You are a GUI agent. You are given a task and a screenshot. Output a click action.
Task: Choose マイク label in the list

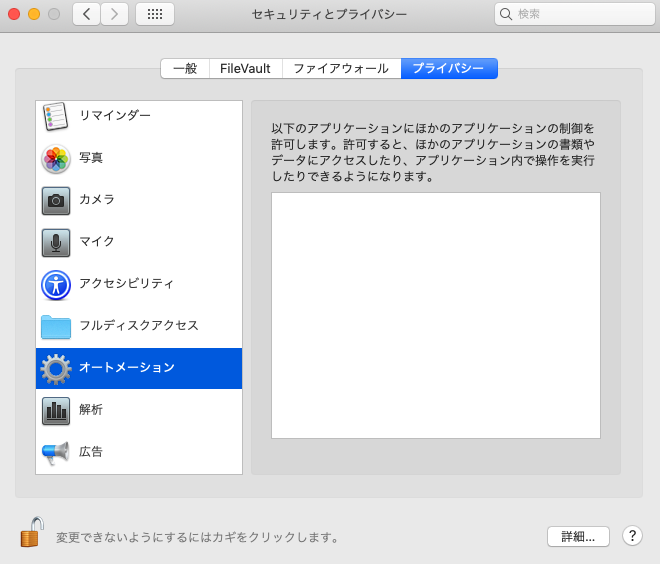tap(97, 241)
